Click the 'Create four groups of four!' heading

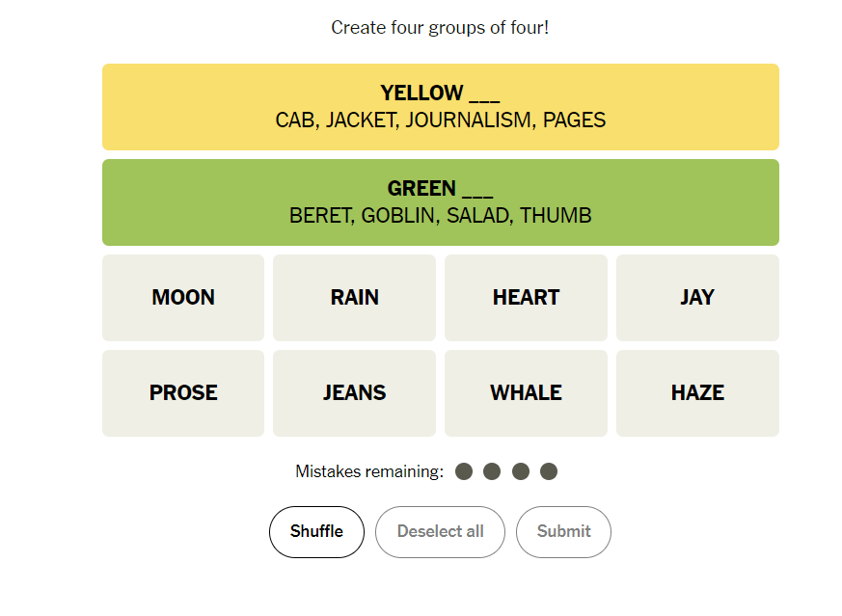[x=440, y=27]
